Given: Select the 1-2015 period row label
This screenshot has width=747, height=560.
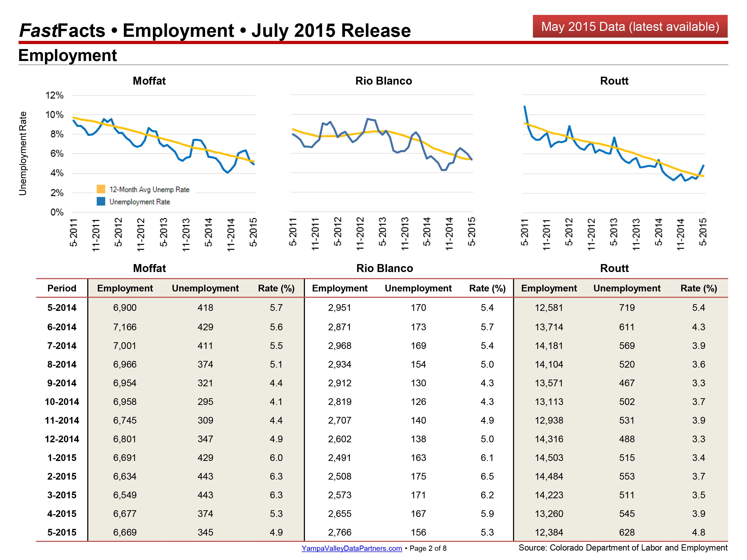Looking at the screenshot, I should click(x=62, y=458).
